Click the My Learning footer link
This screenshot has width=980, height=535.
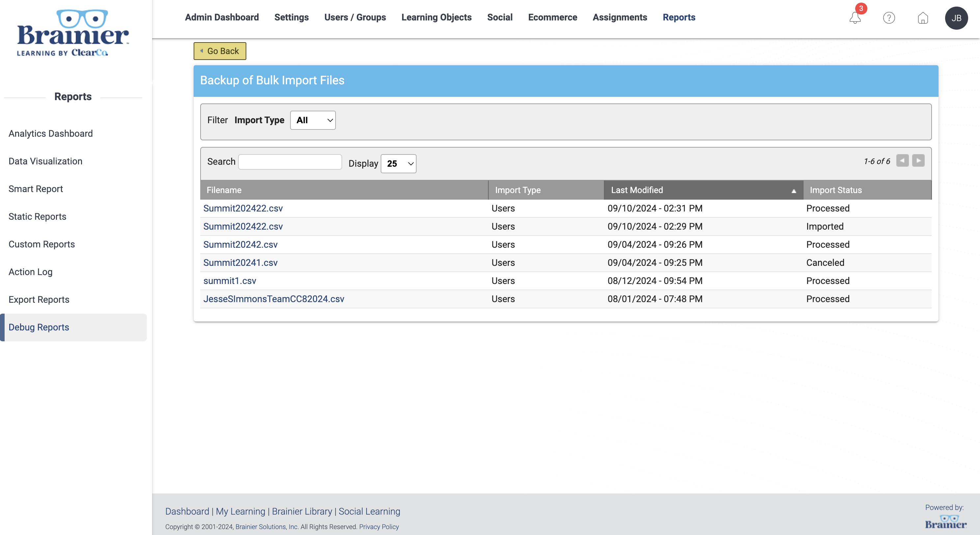coord(240,511)
